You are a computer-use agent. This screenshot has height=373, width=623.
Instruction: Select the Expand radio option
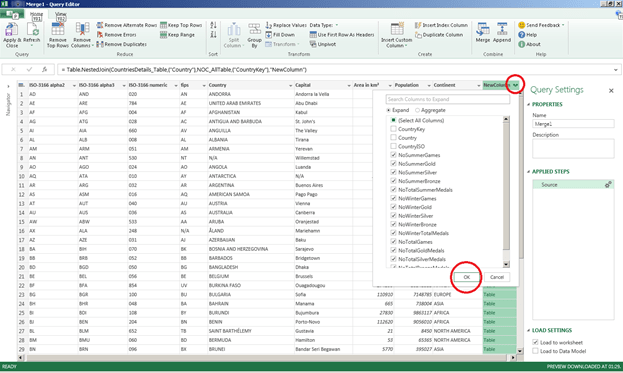click(389, 110)
